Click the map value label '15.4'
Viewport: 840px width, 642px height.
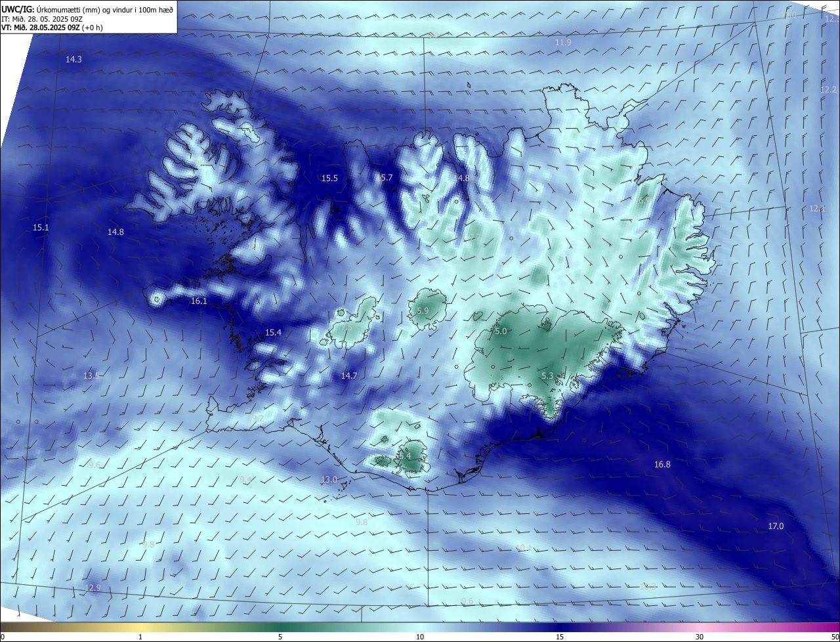pos(273,333)
